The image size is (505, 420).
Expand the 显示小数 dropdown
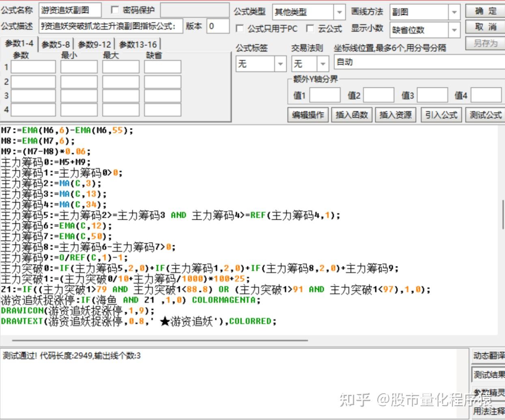[454, 30]
